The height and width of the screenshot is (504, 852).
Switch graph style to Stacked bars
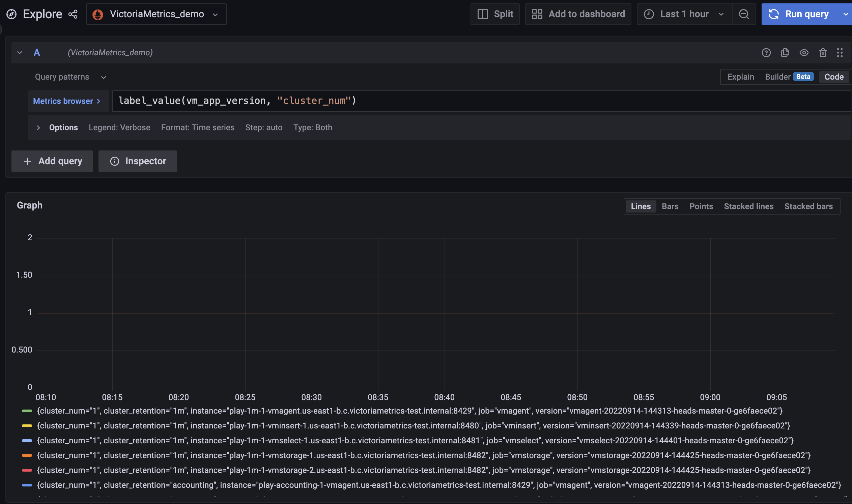(808, 206)
